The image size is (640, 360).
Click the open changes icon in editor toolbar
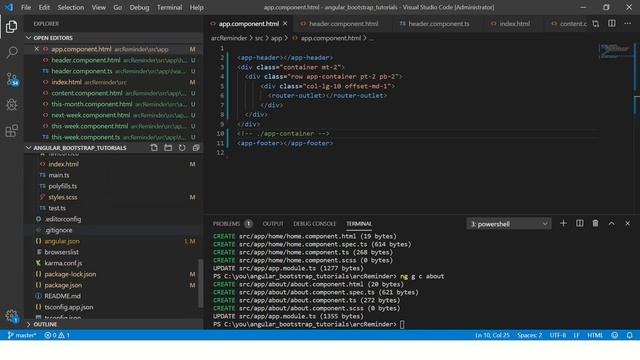tap(596, 24)
